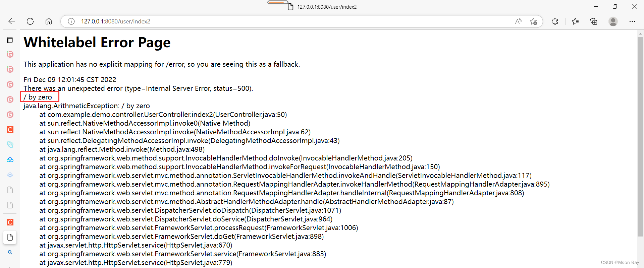View site information for 127.0.0.1
The image size is (644, 268).
coord(71,21)
